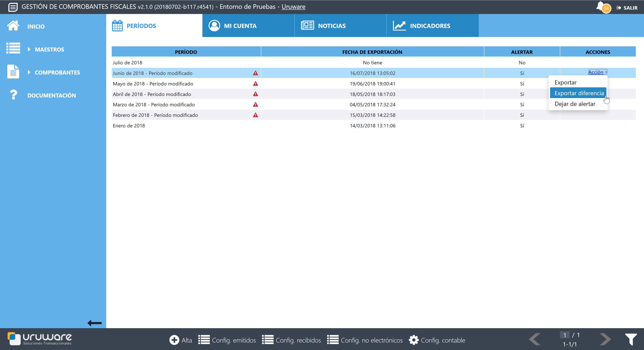The height and width of the screenshot is (350, 644).
Task: Click the filter funnel icon
Action: (631, 339)
